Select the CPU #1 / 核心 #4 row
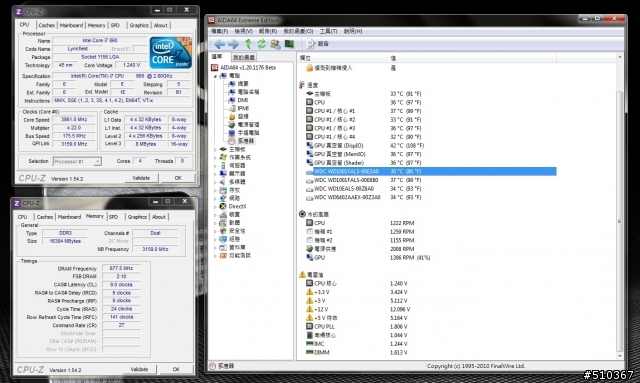The width and height of the screenshot is (640, 383). [x=431, y=137]
